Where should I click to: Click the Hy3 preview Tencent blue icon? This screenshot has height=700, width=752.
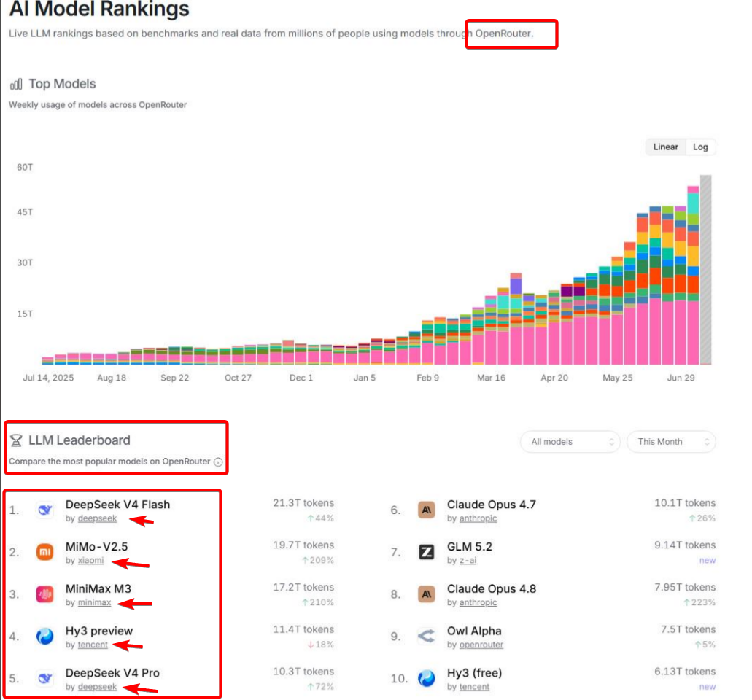(x=45, y=637)
